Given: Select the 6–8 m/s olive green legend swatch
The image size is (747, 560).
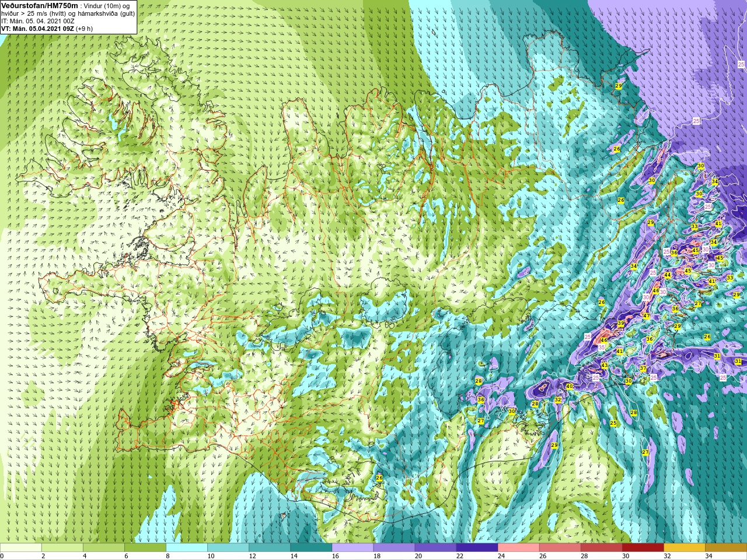Looking at the screenshot, I should tap(145, 548).
